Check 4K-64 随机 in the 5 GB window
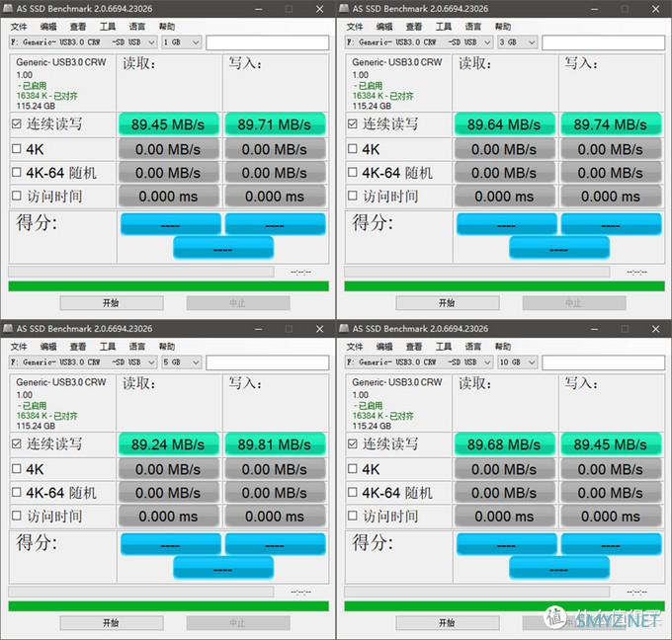 pos(16,492)
